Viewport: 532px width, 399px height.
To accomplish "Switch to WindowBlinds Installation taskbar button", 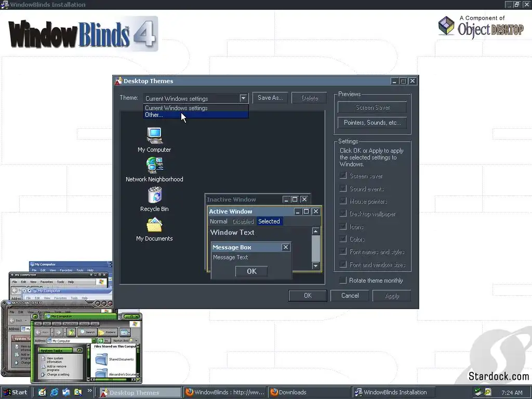I will [394, 393].
